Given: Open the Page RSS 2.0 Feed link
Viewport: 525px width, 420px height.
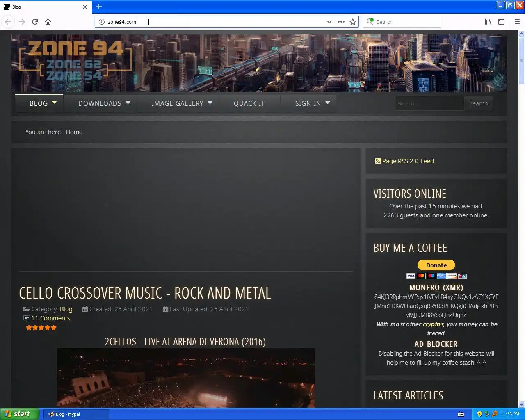Looking at the screenshot, I should coord(408,161).
